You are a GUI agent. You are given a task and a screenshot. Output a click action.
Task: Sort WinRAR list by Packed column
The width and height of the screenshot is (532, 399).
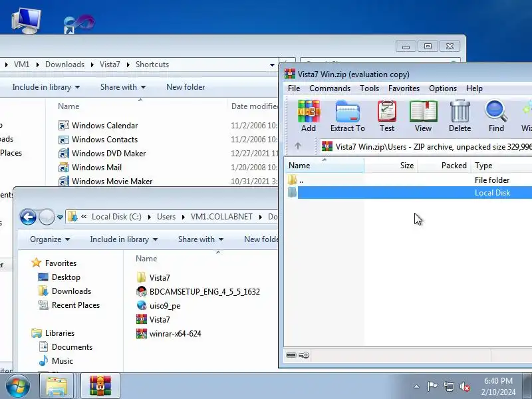[x=444, y=165]
